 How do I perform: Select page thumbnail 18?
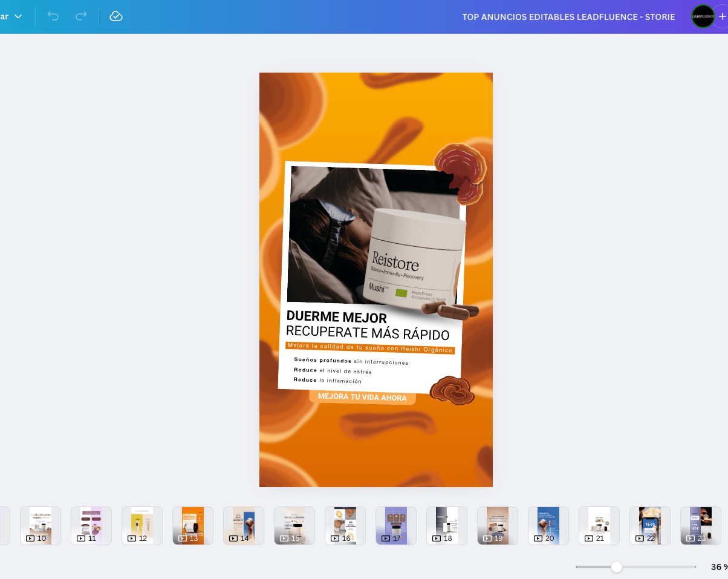tap(447, 526)
